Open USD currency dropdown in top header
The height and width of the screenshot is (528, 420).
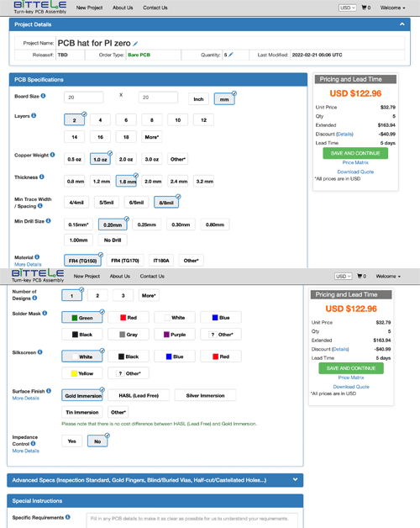(x=347, y=8)
